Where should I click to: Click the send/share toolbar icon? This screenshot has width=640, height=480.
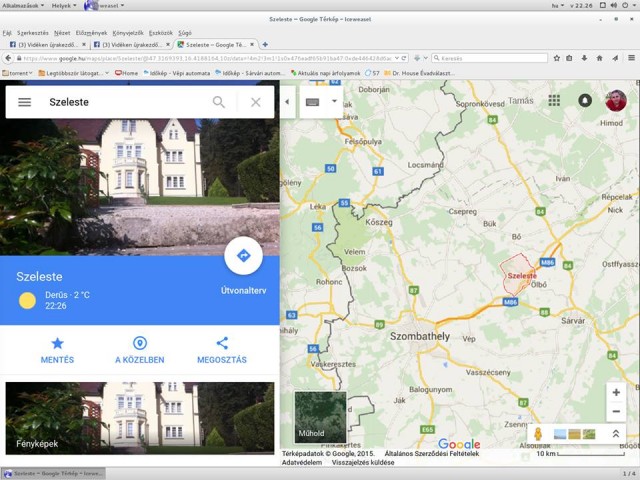click(615, 58)
